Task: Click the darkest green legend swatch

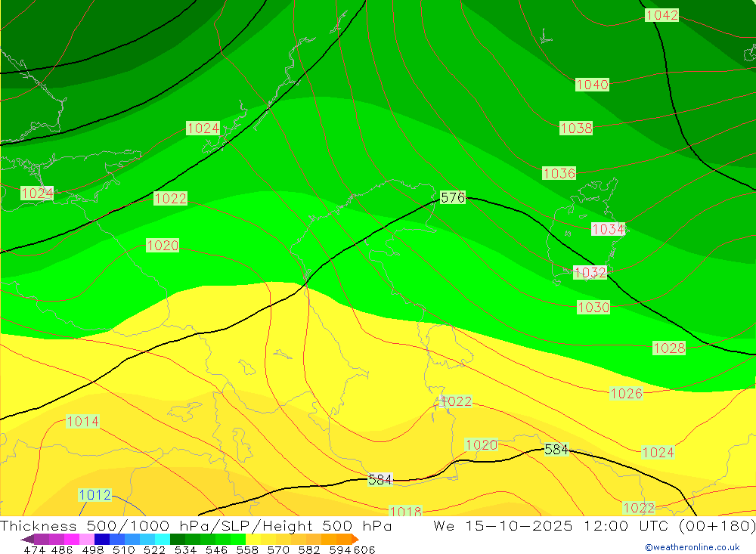Action: [x=178, y=539]
